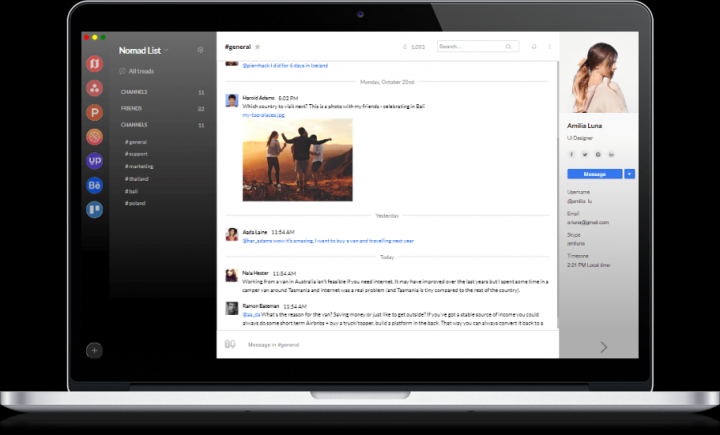Open the dropdown arrow beside Message button

(630, 174)
